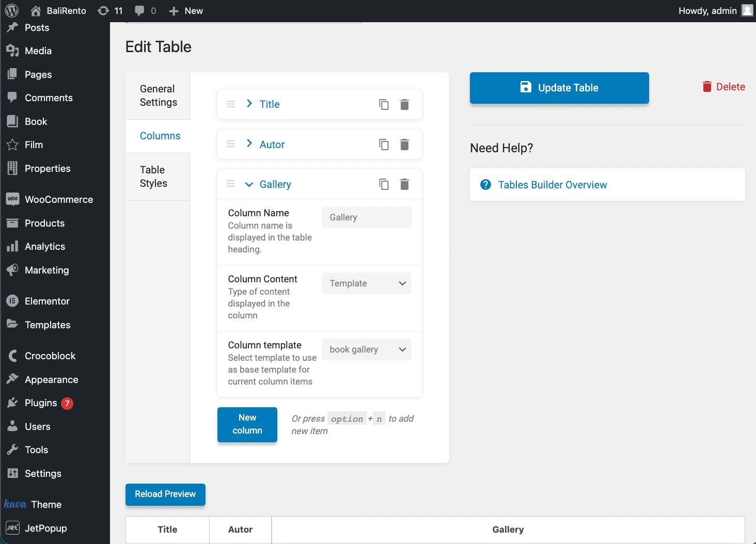Click the Delete table action
This screenshot has width=756, height=544.
tap(723, 87)
